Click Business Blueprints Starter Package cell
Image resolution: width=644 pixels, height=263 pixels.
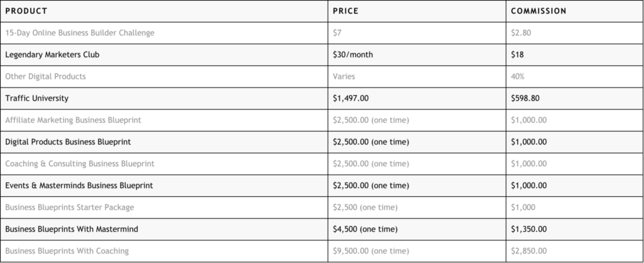tap(69, 207)
